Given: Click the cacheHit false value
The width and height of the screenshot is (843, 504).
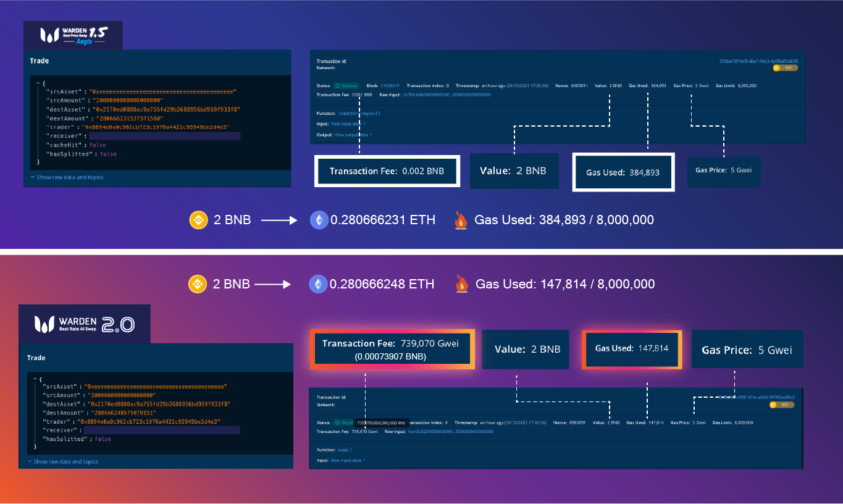Looking at the screenshot, I should click(98, 145).
